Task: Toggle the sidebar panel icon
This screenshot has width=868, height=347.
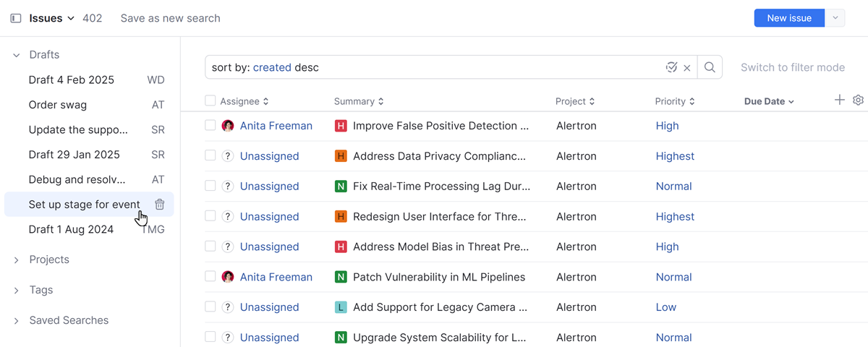Action: tap(16, 18)
